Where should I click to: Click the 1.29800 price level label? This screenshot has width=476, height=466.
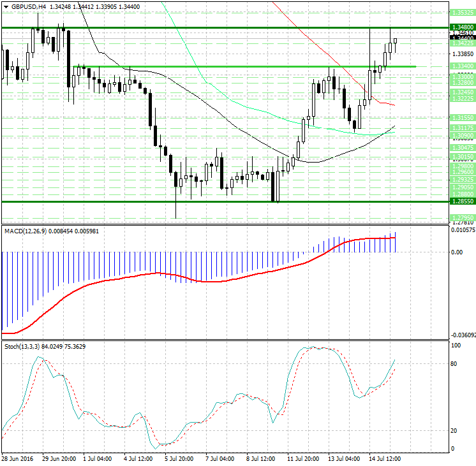tap(463, 166)
